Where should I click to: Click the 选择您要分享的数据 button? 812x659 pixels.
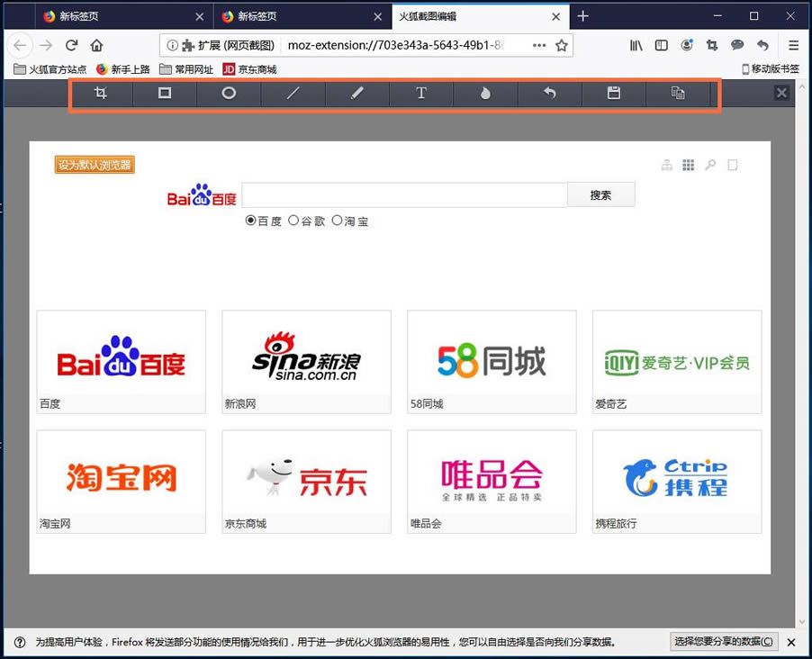click(x=724, y=641)
